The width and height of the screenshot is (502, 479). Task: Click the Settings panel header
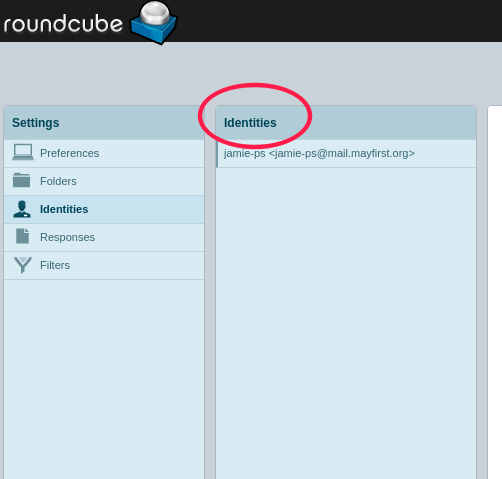point(104,123)
